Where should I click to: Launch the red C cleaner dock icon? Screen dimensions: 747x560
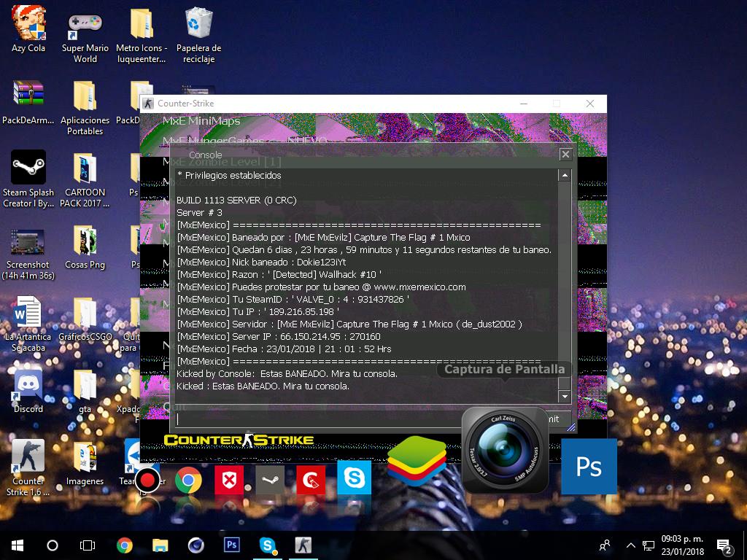tap(311, 480)
